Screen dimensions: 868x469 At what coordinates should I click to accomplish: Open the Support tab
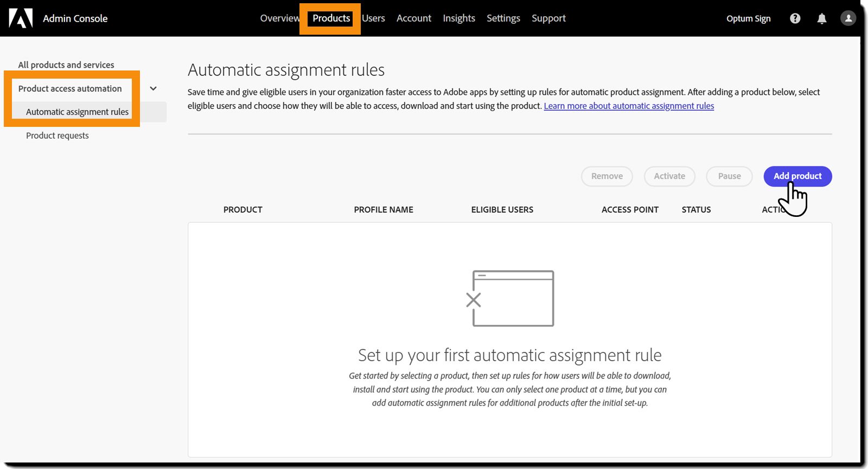tap(548, 18)
